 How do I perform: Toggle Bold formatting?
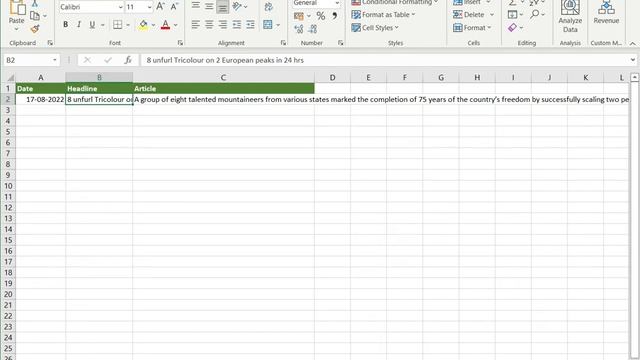coord(65,25)
